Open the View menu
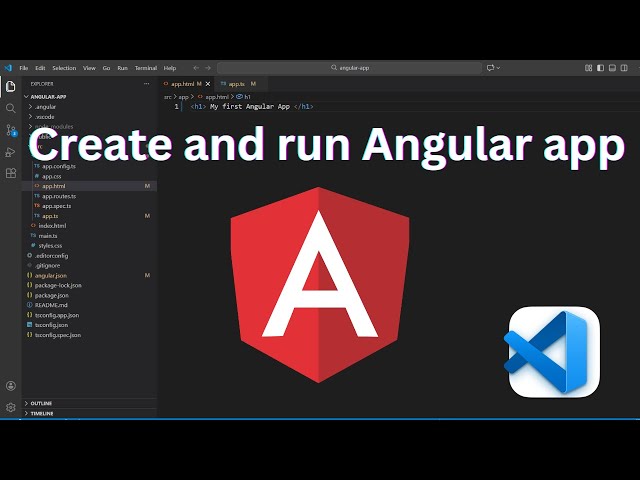This screenshot has height=480, width=640. tap(89, 68)
